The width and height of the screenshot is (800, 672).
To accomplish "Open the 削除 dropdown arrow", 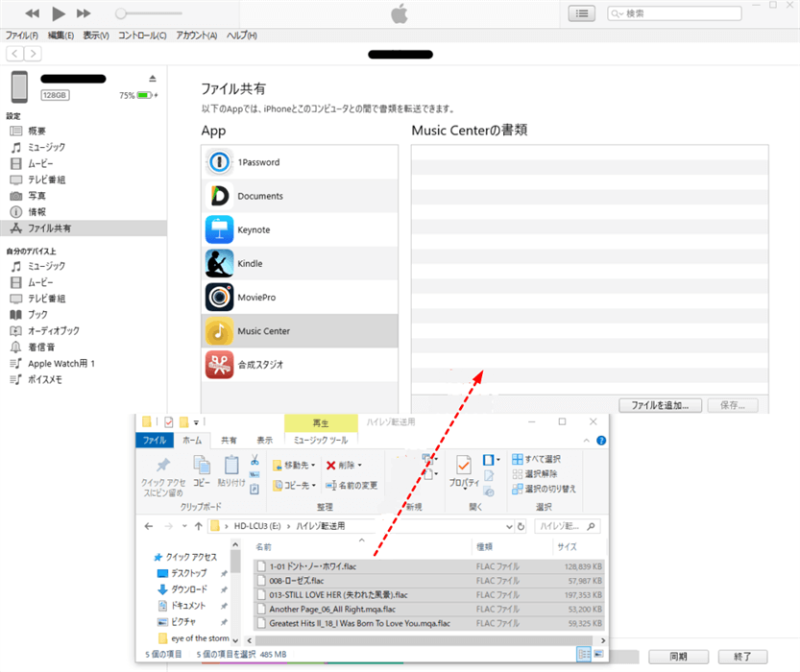I will click(x=360, y=466).
